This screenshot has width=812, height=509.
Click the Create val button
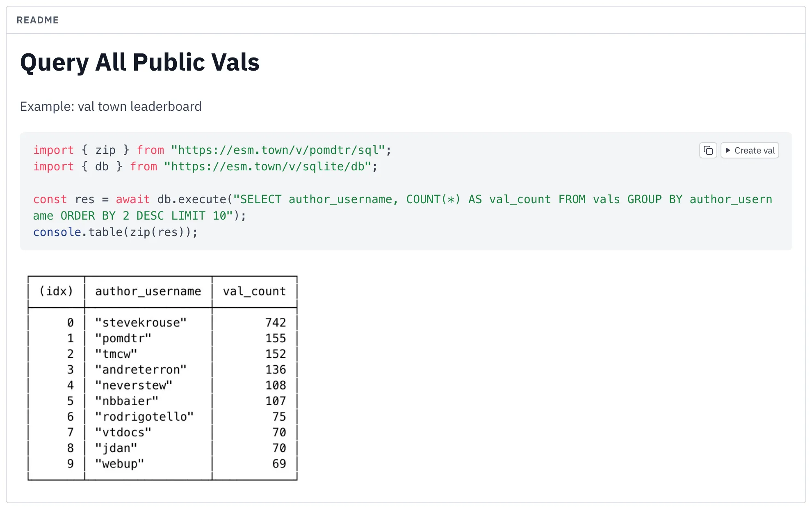tap(750, 151)
